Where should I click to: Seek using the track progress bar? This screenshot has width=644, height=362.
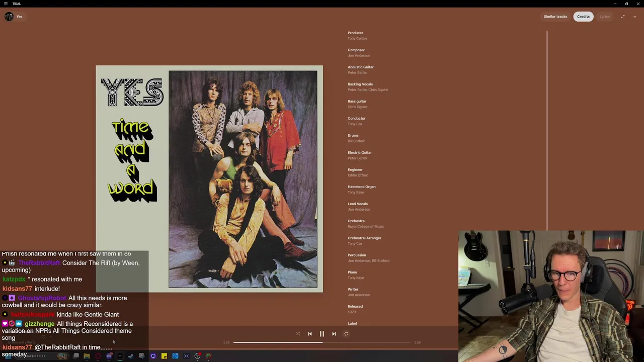pyautogui.click(x=322, y=342)
